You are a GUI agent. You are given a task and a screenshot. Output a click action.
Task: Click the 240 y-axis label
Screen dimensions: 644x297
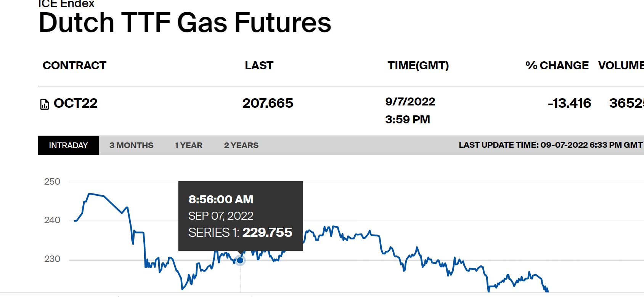tap(52, 220)
